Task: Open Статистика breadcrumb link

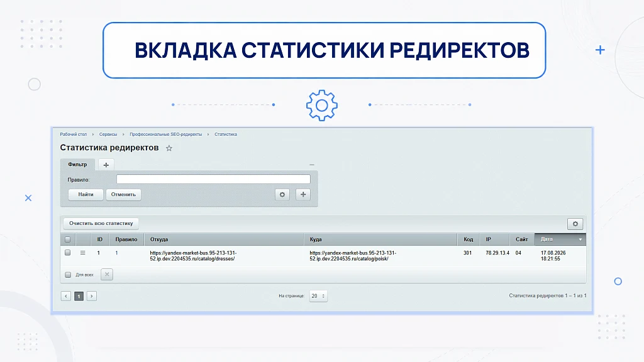Action: click(226, 134)
